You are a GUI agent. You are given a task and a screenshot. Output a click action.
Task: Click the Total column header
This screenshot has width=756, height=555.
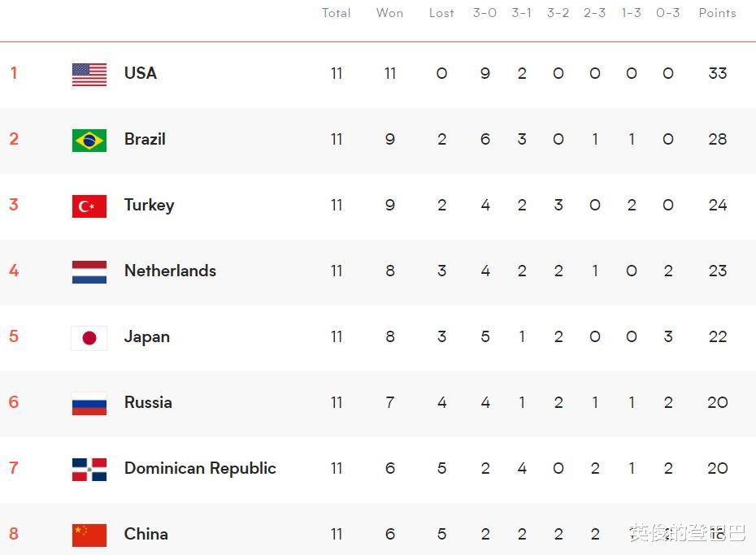click(336, 13)
